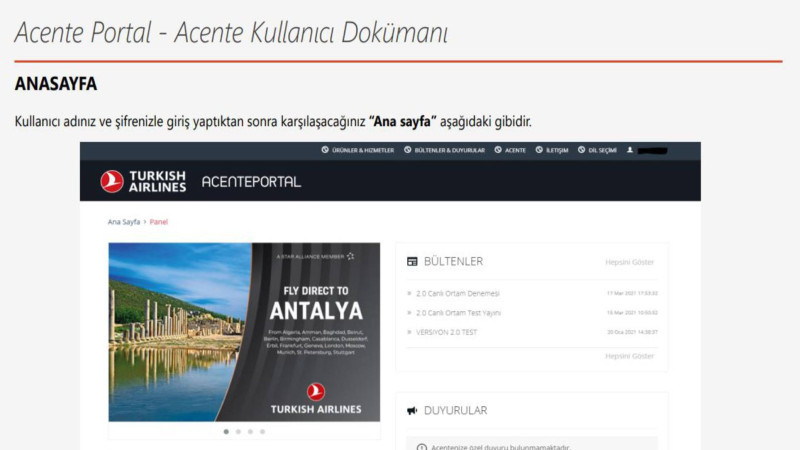Click the Acente menu circle icon
This screenshot has width=800, height=450.
point(498,150)
